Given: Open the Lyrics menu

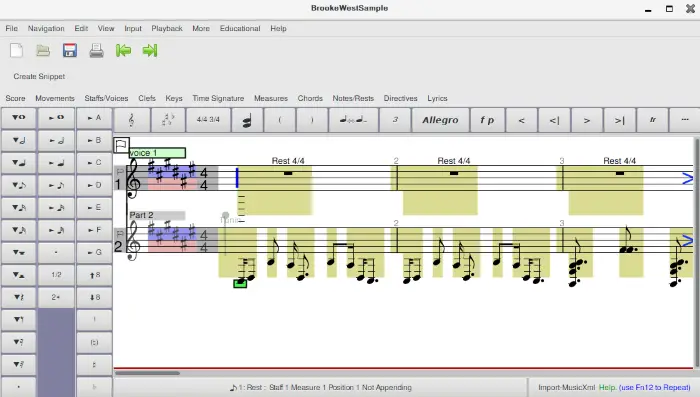Looking at the screenshot, I should click(x=437, y=98).
